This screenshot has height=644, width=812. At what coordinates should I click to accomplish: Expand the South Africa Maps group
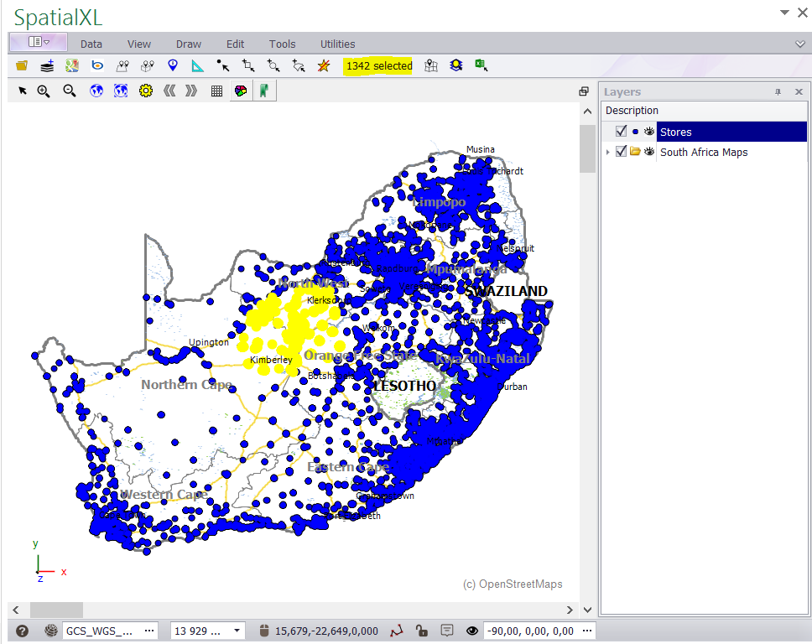pyautogui.click(x=608, y=152)
